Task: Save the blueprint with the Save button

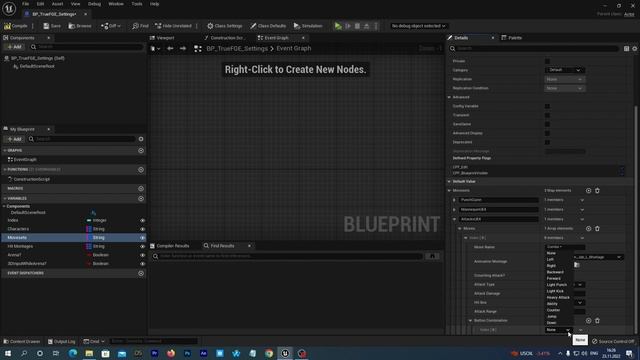Action: tap(52, 26)
